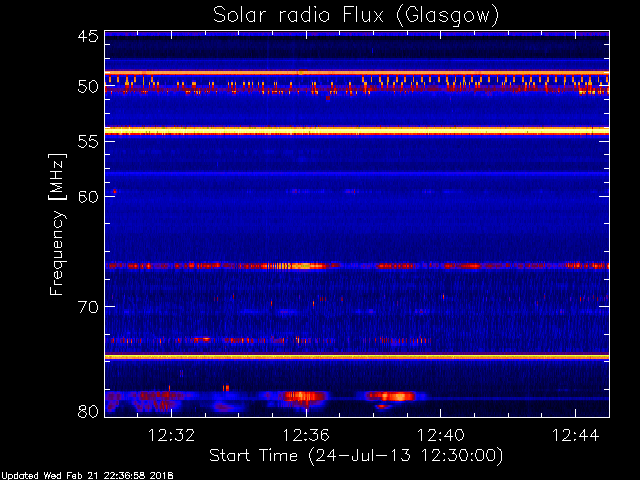This screenshot has height=480, width=640.
Task: Click the frequency tick label 80
Action: tap(88, 411)
